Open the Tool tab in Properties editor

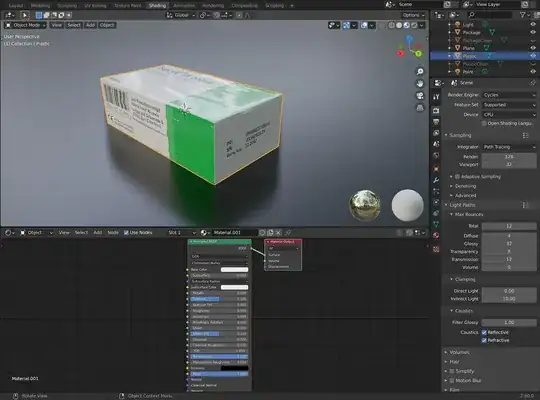(x=436, y=97)
